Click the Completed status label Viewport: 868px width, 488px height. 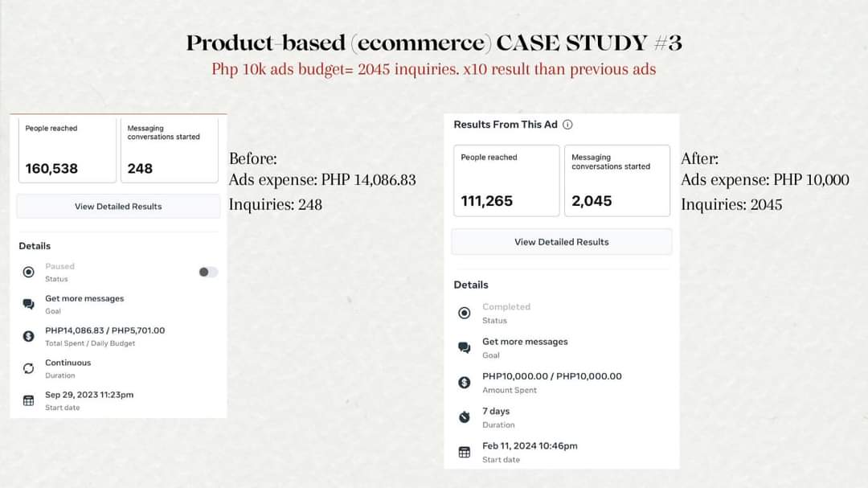pos(506,307)
